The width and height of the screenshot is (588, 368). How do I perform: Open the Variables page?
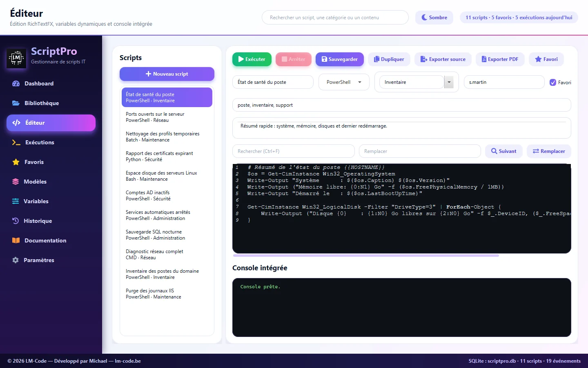pyautogui.click(x=51, y=201)
